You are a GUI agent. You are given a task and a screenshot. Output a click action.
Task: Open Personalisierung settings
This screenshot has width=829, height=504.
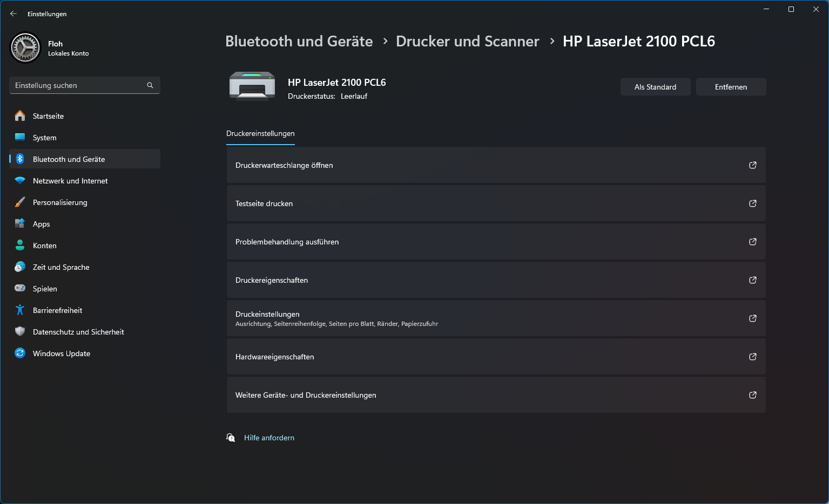coord(59,202)
